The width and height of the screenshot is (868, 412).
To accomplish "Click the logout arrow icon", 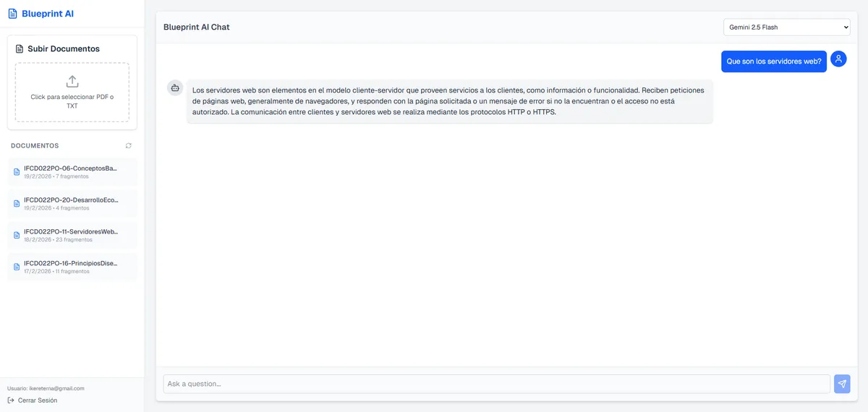I will pos(11,400).
